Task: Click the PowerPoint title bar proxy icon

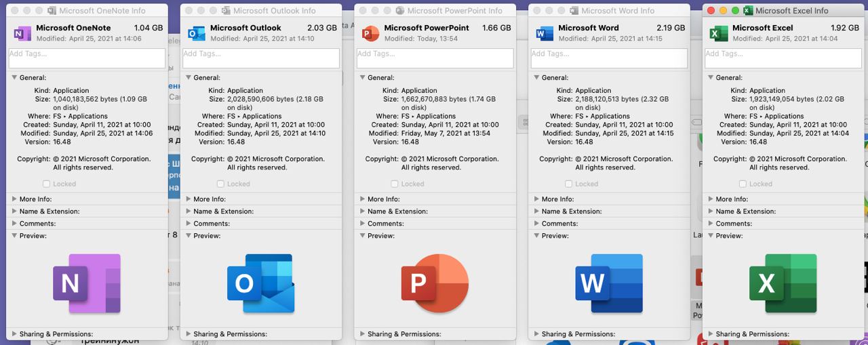Action: click(x=400, y=10)
